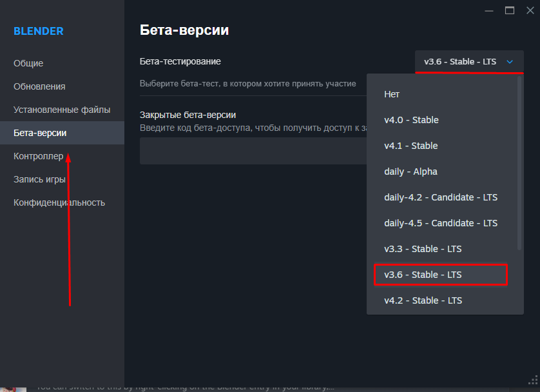Select v4.0 - Stable from list
The height and width of the screenshot is (392, 540).
click(411, 120)
